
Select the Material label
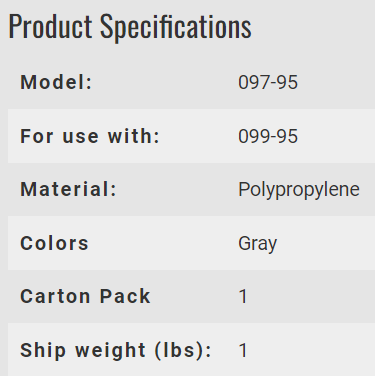point(68,189)
